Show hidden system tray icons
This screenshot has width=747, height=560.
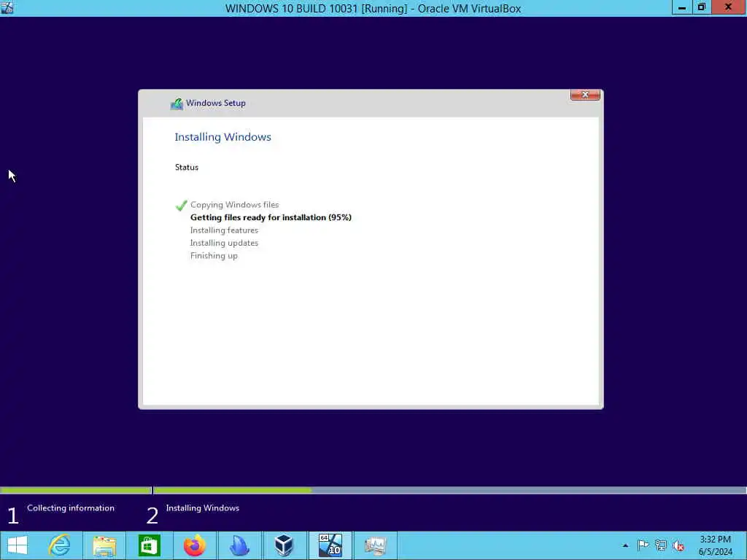point(625,545)
